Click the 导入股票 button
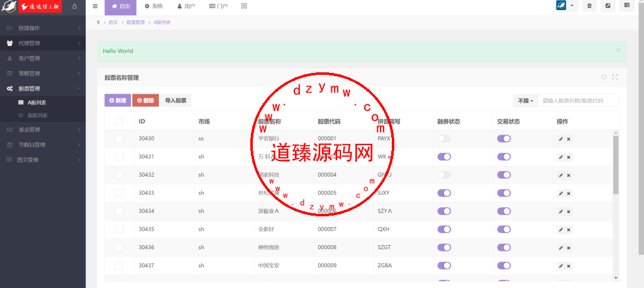Viewport: 644px width, 288px height. (176, 100)
